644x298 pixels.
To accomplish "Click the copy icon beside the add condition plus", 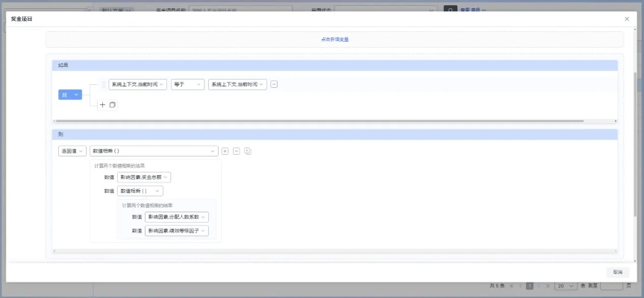I will (113, 105).
